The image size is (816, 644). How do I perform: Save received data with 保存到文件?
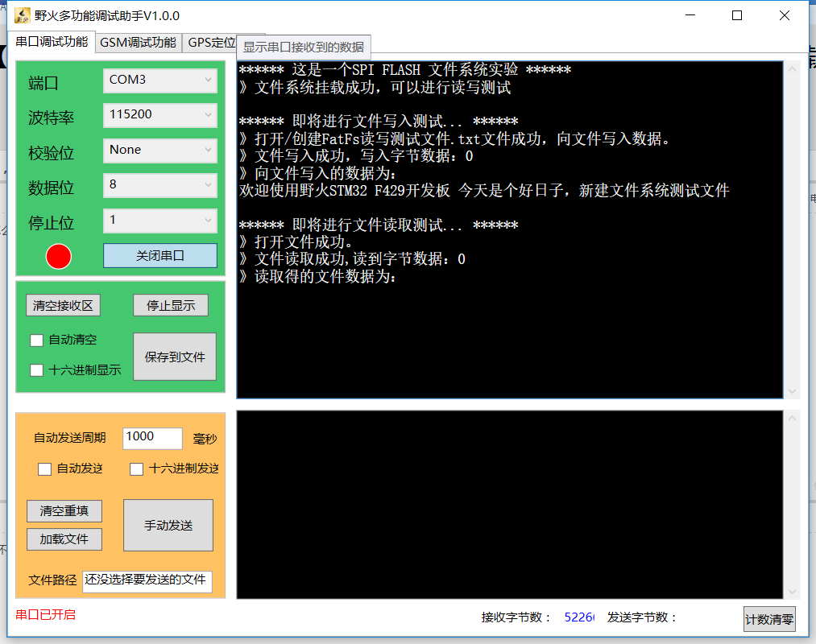(174, 357)
